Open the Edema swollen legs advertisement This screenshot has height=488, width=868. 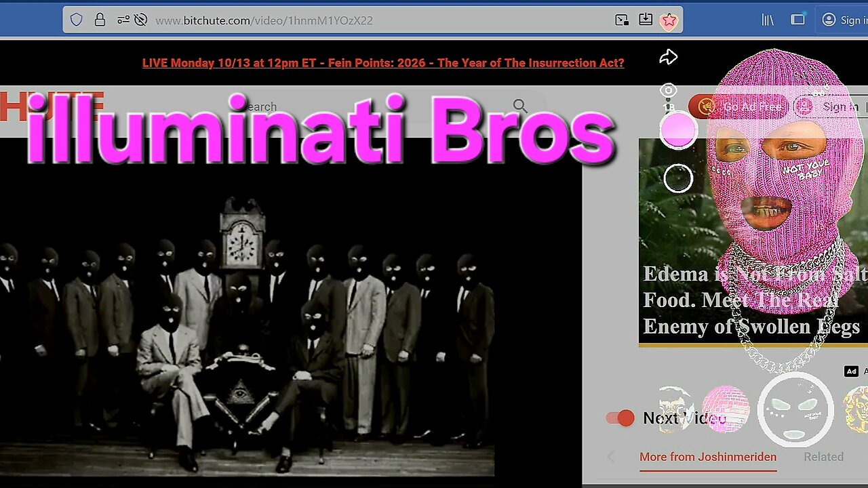[x=753, y=243]
